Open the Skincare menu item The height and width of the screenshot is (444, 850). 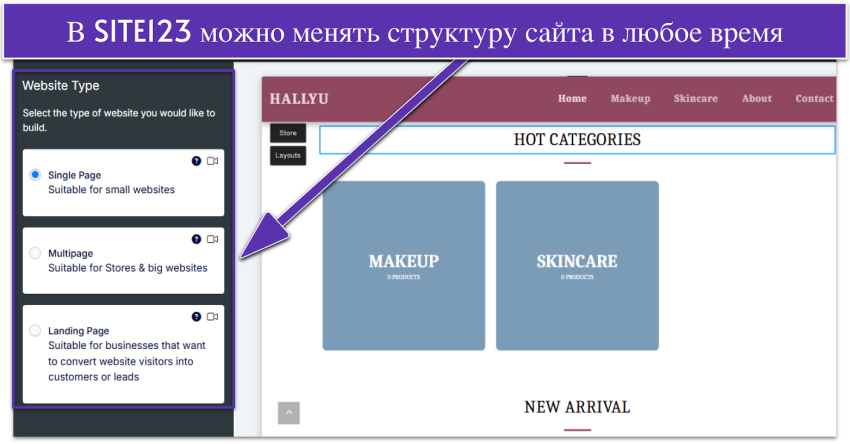click(696, 99)
